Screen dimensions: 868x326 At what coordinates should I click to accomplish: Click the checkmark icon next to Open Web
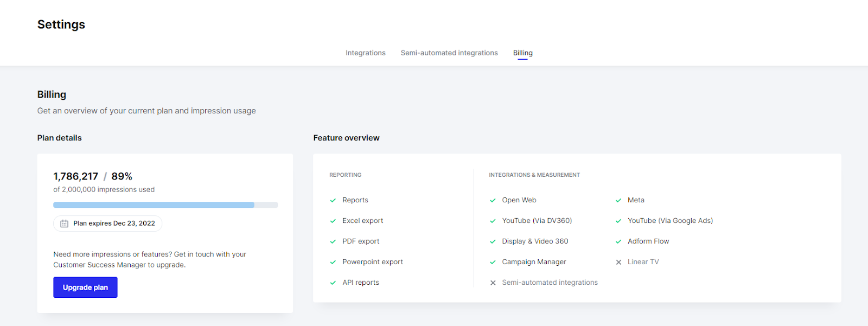[x=493, y=200]
